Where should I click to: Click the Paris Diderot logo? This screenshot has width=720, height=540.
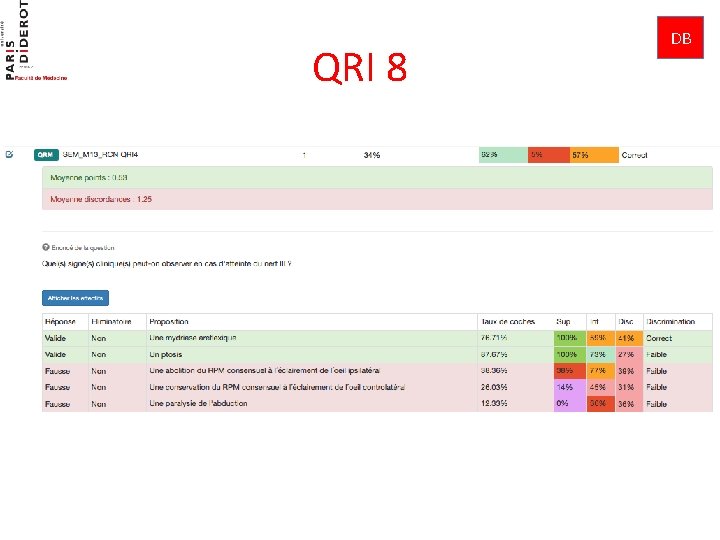34,41
